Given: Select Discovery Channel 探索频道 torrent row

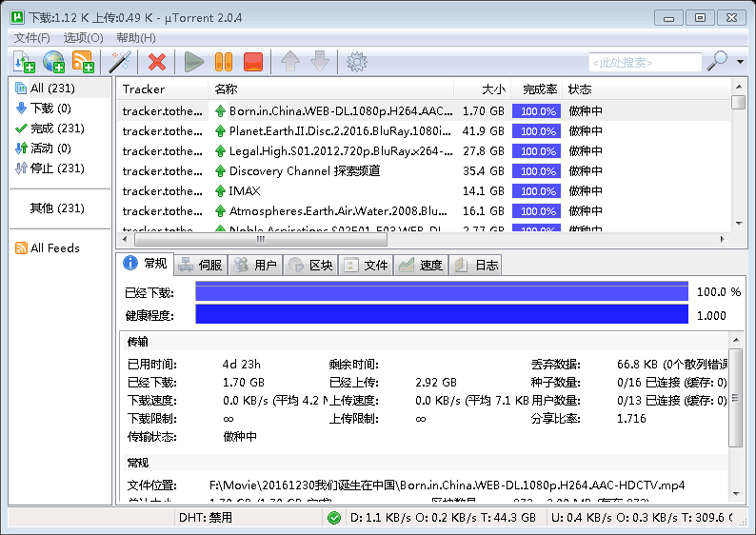Looking at the screenshot, I should click(x=424, y=171).
